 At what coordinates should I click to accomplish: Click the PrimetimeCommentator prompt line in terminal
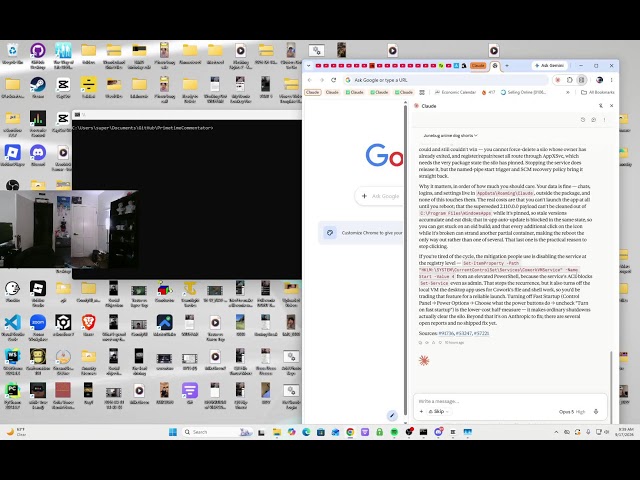[142, 128]
